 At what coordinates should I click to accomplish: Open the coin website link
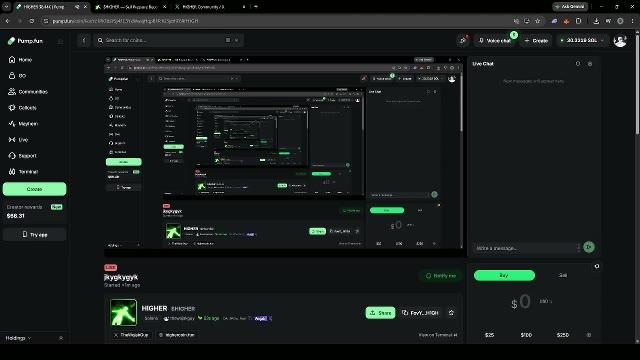click(x=177, y=335)
